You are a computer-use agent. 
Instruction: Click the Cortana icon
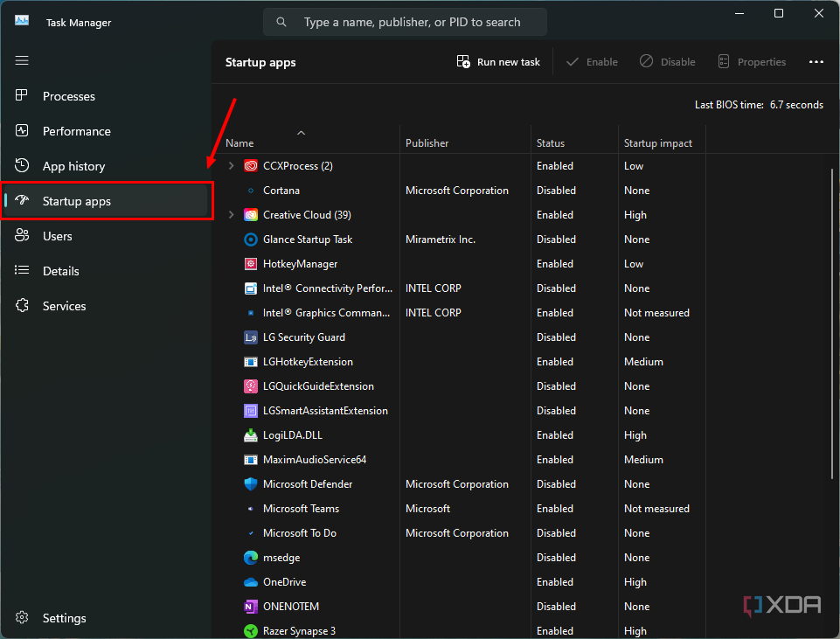pyautogui.click(x=251, y=191)
